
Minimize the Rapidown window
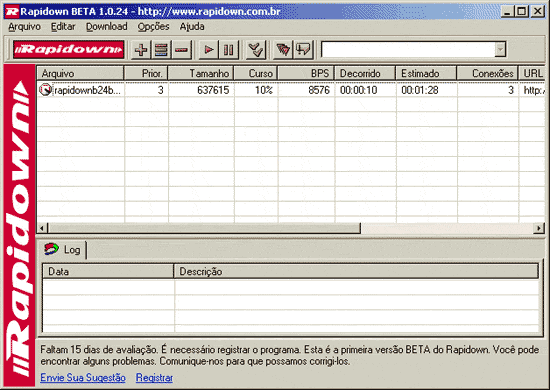507,12
